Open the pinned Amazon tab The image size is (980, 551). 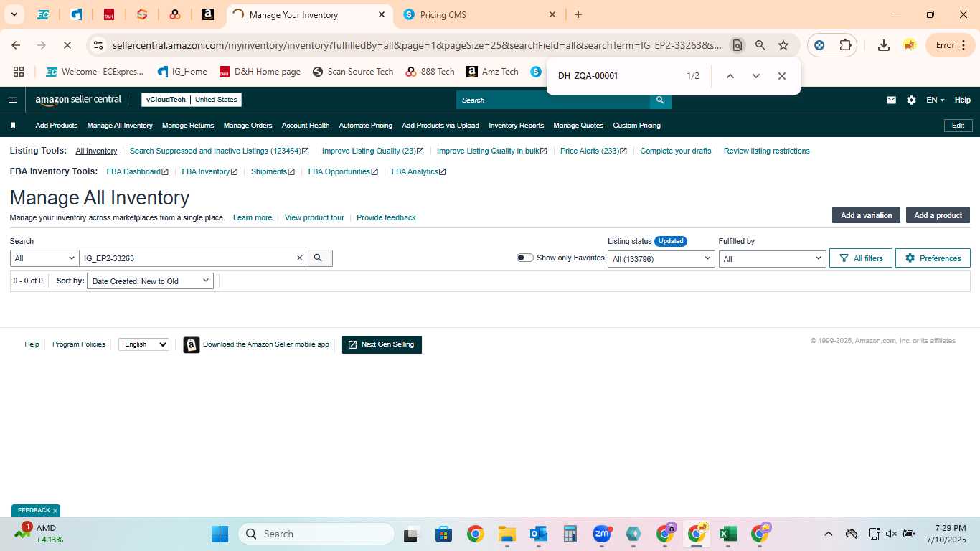pyautogui.click(x=207, y=14)
